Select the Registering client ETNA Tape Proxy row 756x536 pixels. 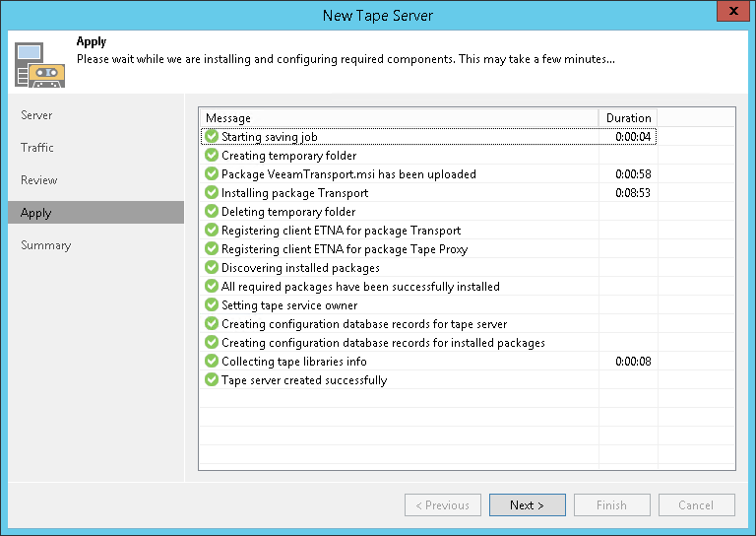[x=345, y=249]
